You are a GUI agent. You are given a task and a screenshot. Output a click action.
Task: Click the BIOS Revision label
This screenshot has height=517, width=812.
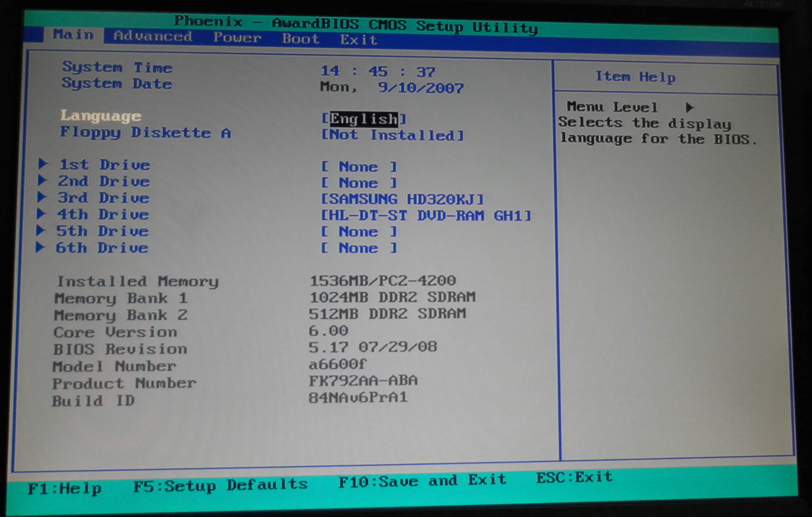[x=120, y=349]
